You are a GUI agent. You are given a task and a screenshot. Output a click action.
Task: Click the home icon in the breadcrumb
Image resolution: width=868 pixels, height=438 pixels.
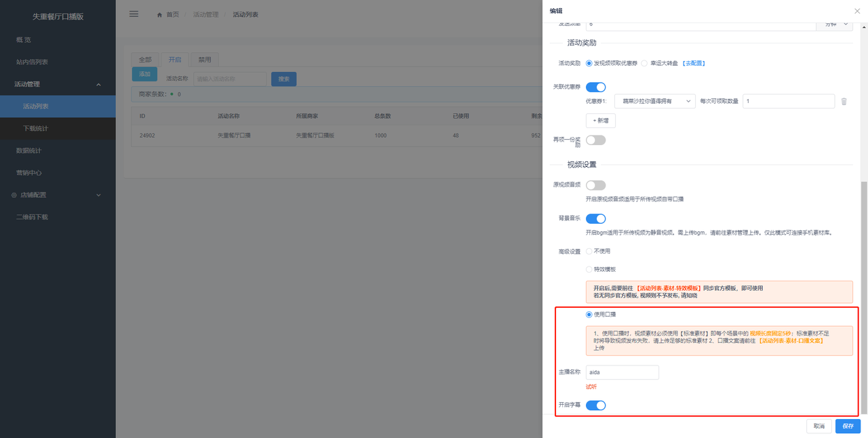159,15
